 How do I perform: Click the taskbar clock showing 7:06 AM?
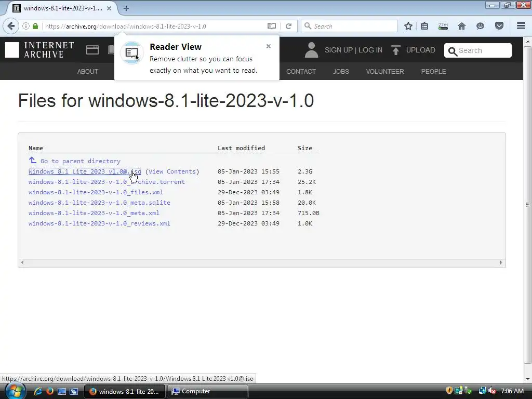pyautogui.click(x=512, y=391)
